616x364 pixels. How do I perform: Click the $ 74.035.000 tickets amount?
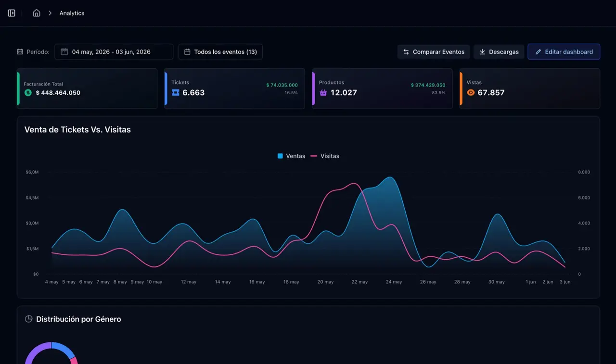pyautogui.click(x=282, y=85)
